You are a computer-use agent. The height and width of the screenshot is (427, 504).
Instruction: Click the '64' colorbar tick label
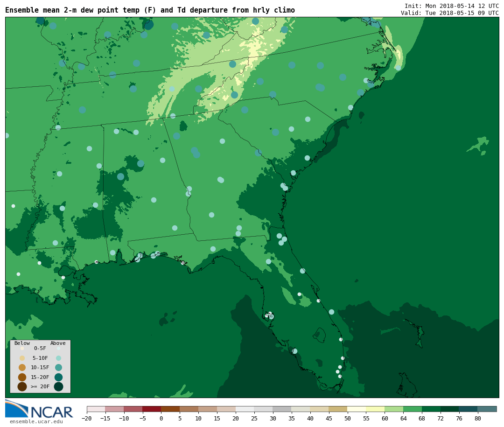[x=403, y=418]
